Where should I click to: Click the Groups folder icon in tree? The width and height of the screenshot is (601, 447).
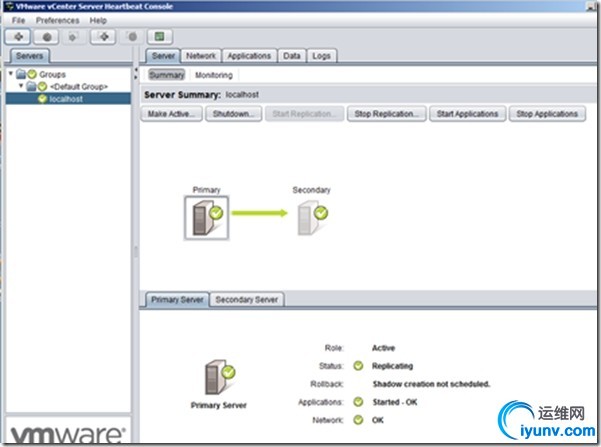pyautogui.click(x=21, y=74)
